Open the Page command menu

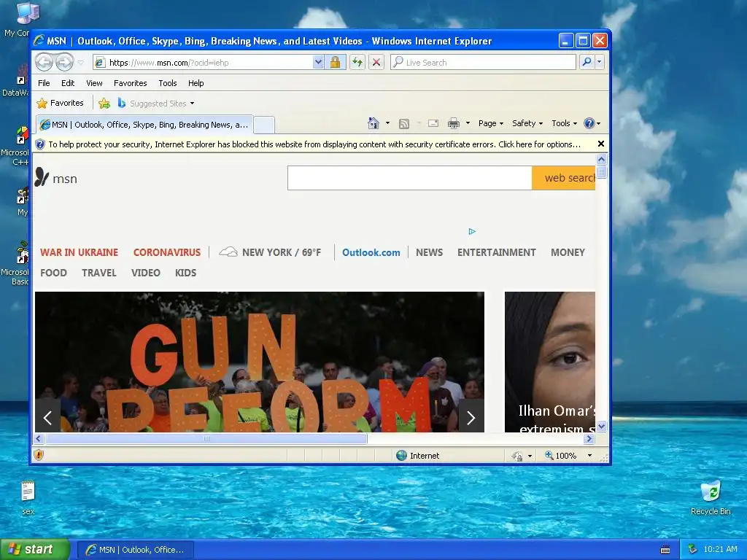pos(491,123)
